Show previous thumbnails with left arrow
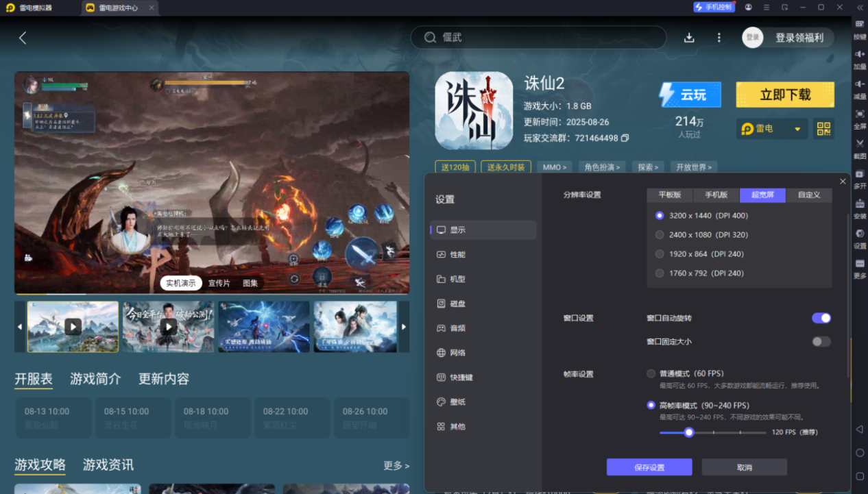 click(20, 327)
